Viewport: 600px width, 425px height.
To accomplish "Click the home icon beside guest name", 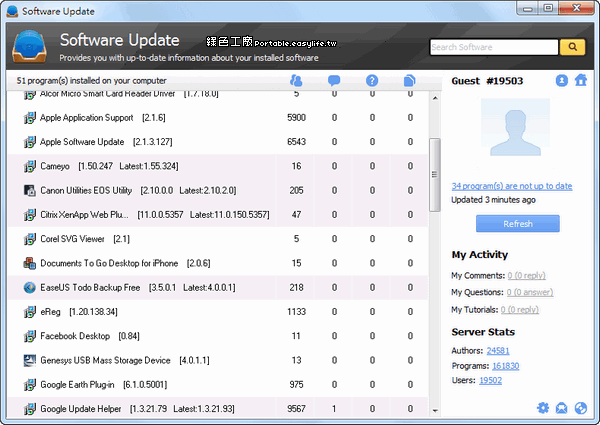I will click(x=580, y=80).
